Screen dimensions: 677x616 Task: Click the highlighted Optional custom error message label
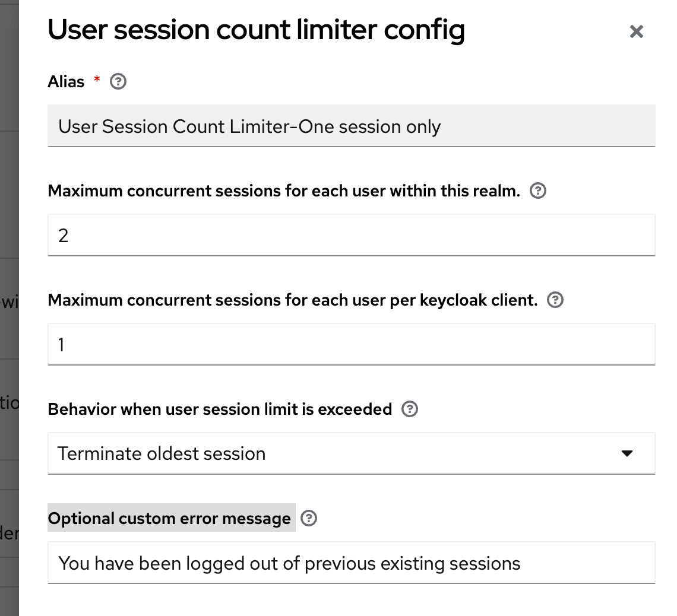[x=170, y=518]
